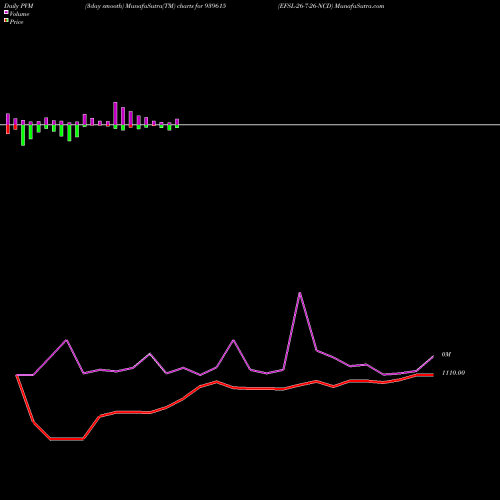
Task: Click the first red bar in the histogram
Action: pos(8,129)
